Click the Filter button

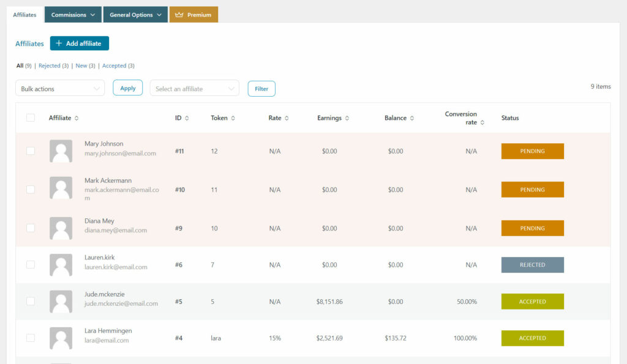[261, 89]
